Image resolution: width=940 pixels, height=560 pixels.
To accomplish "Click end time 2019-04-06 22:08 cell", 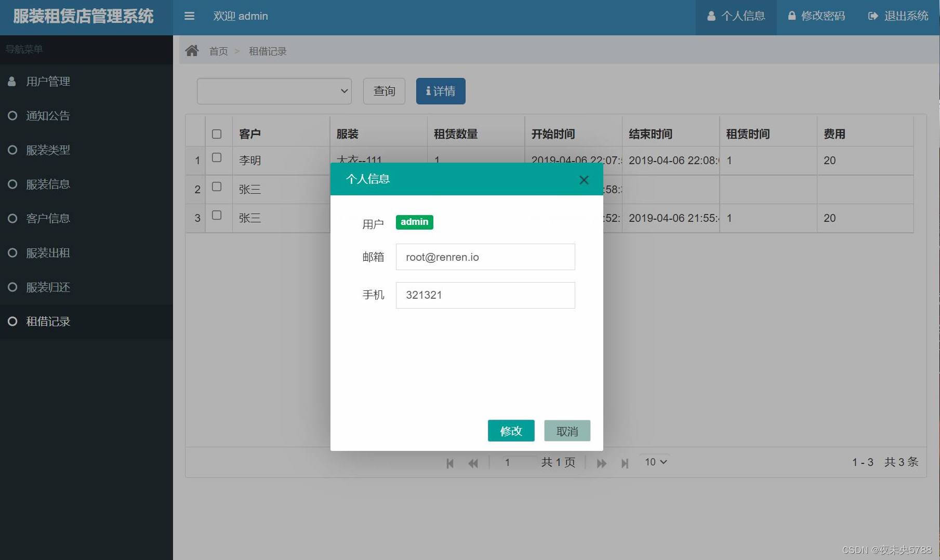I will [671, 161].
